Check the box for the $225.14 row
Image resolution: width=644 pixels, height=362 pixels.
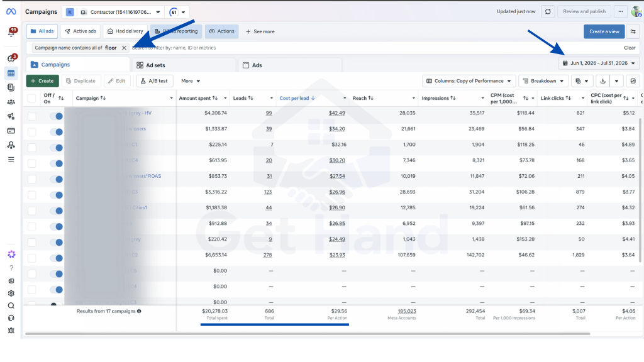[31, 148]
